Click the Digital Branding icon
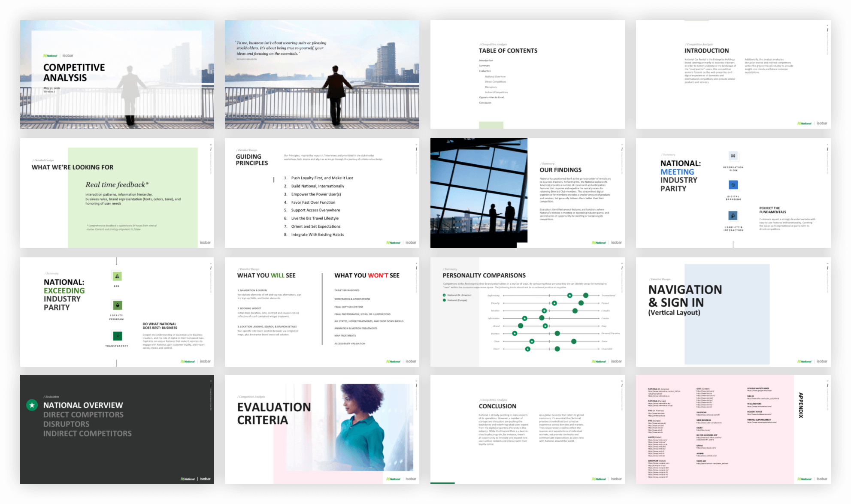 (733, 185)
